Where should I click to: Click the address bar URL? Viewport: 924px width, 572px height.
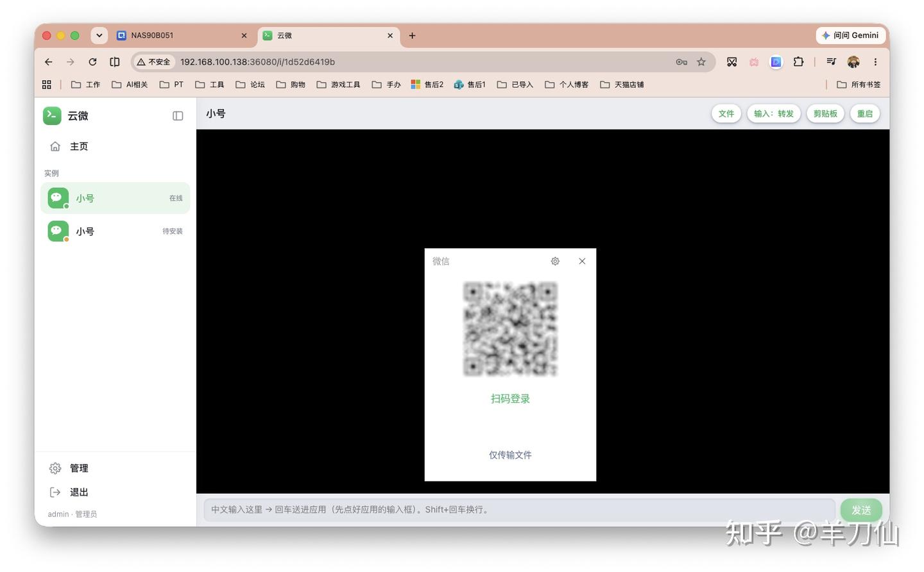(x=257, y=62)
